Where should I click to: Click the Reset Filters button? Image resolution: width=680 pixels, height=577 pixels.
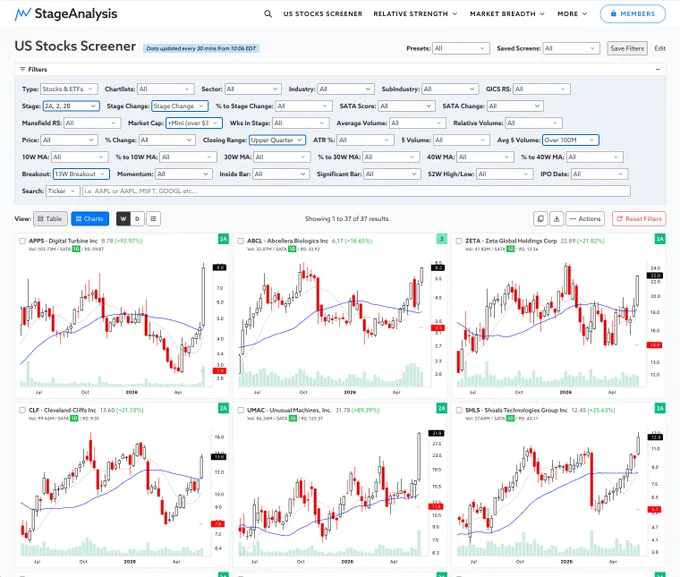point(639,219)
